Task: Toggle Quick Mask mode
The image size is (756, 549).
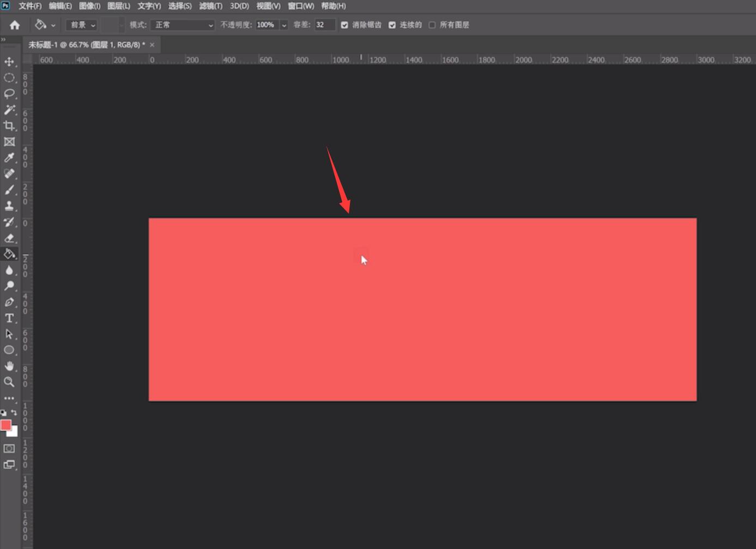Action: pos(9,449)
